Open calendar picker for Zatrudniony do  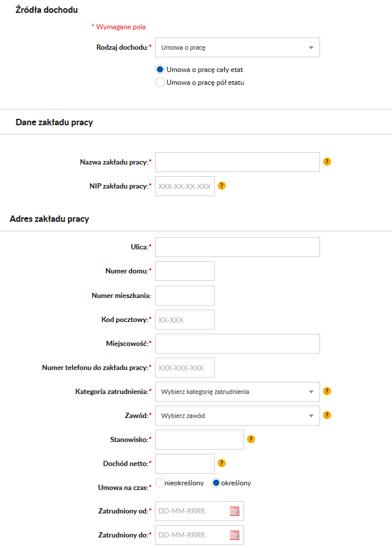point(235,535)
